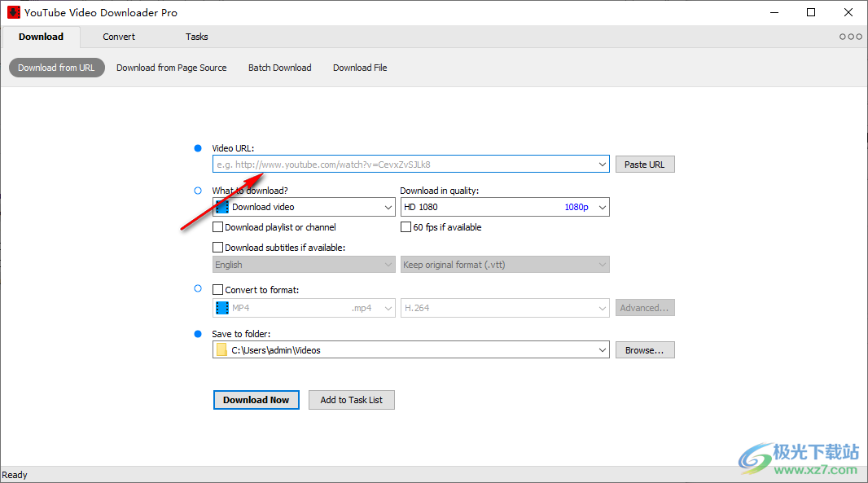The image size is (868, 483).
Task: Click the Ready status bar text
Action: pos(15,475)
